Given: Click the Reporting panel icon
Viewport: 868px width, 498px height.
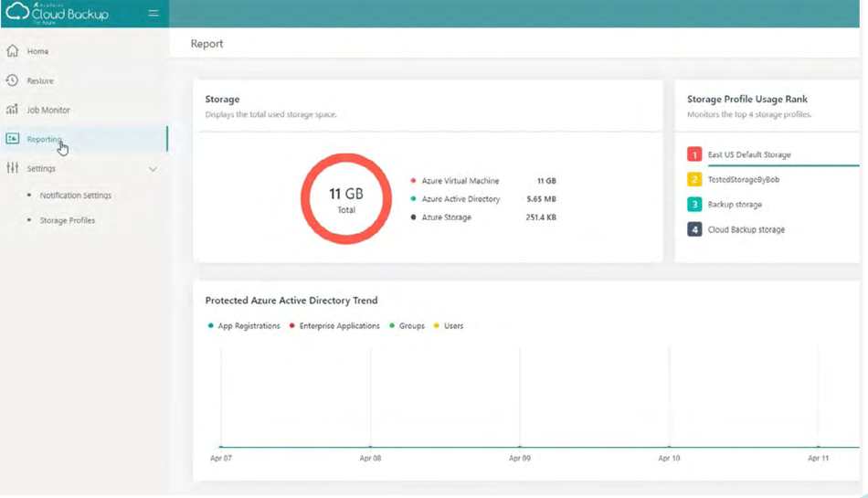Looking at the screenshot, I should coord(12,138).
